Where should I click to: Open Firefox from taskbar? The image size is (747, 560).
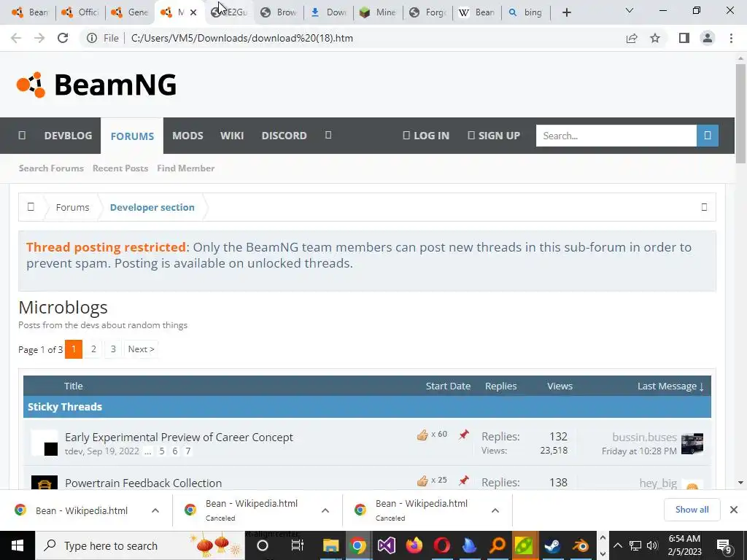click(414, 545)
